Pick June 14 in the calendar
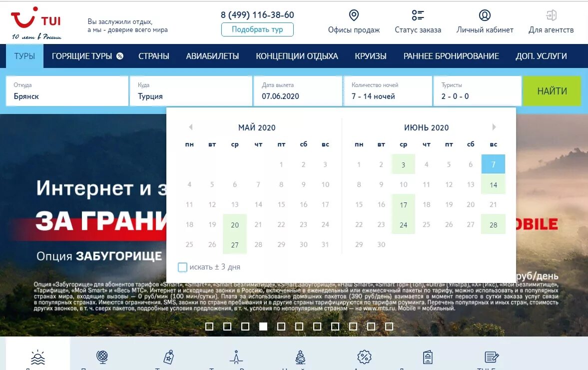Screen dimensions: 588x370 pyautogui.click(x=493, y=184)
